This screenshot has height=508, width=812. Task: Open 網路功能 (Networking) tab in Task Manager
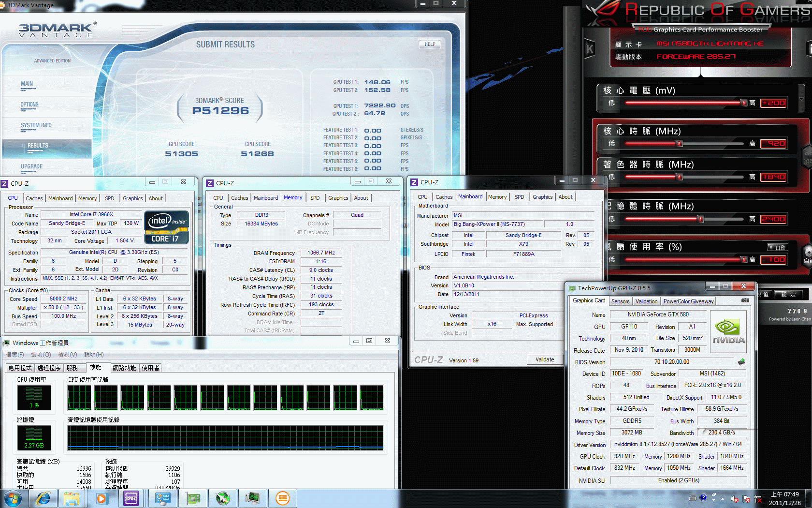click(x=125, y=368)
